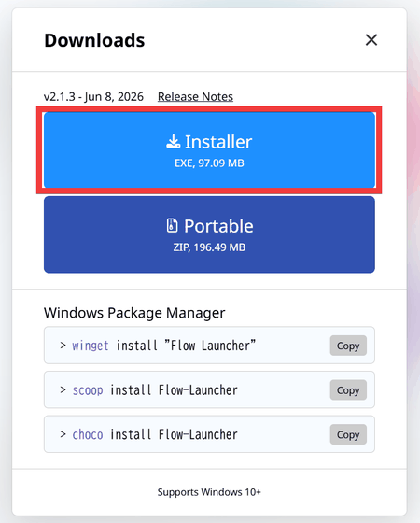This screenshot has width=420, height=523.
Task: Copy the choco install command
Action: [x=348, y=434]
